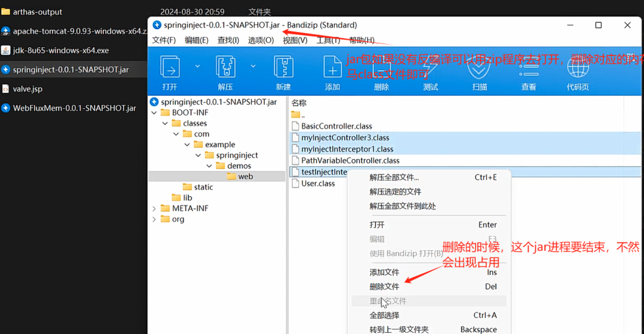This screenshot has width=644, height=334.
Task: Click springinject-0.0.1-SNAPSHOT.jar icon in file explorer
Action: click(x=6, y=70)
